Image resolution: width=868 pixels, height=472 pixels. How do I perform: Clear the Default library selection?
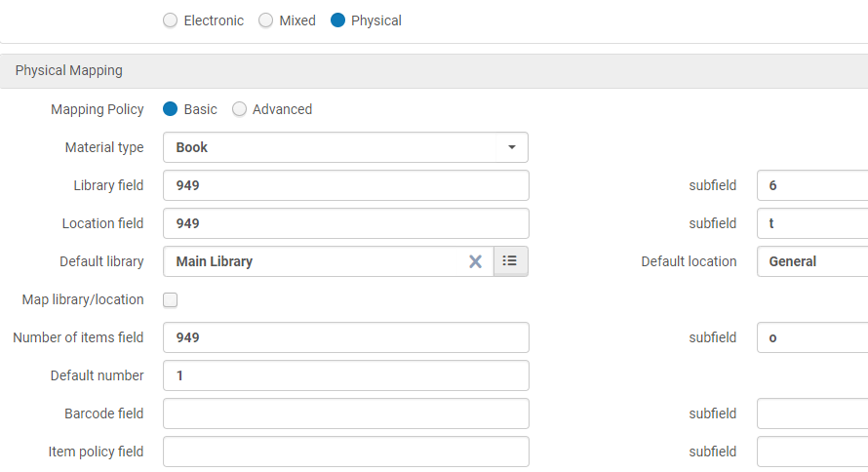[475, 261]
